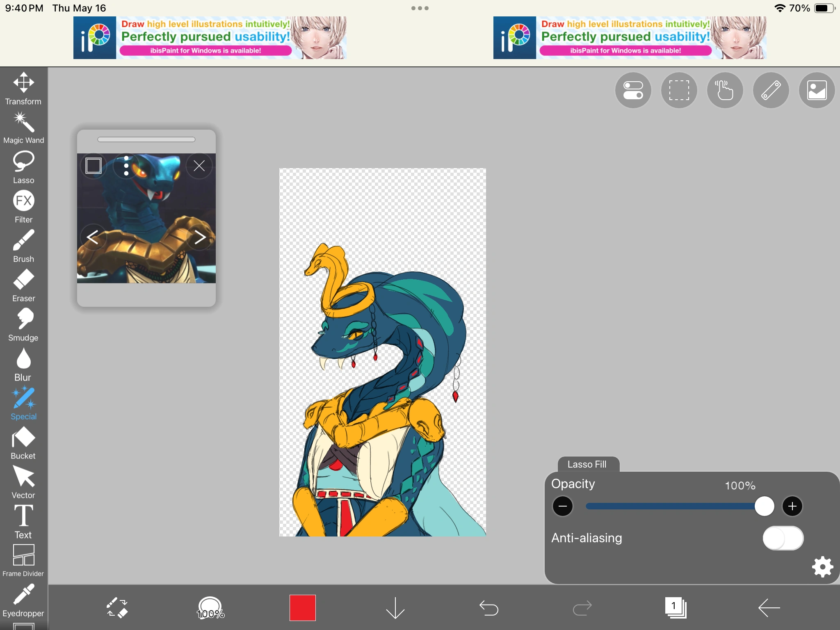Show next reference image with right chevron

(200, 237)
